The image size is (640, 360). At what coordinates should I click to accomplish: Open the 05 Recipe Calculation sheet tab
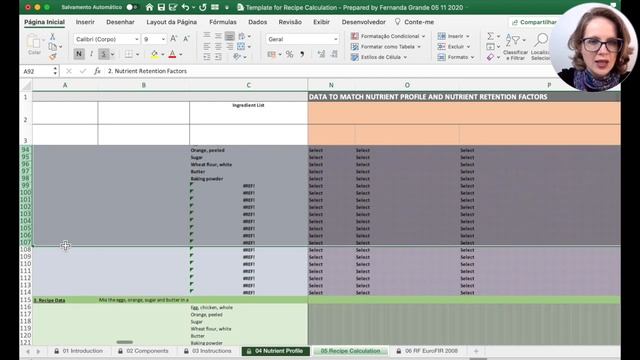click(x=350, y=351)
